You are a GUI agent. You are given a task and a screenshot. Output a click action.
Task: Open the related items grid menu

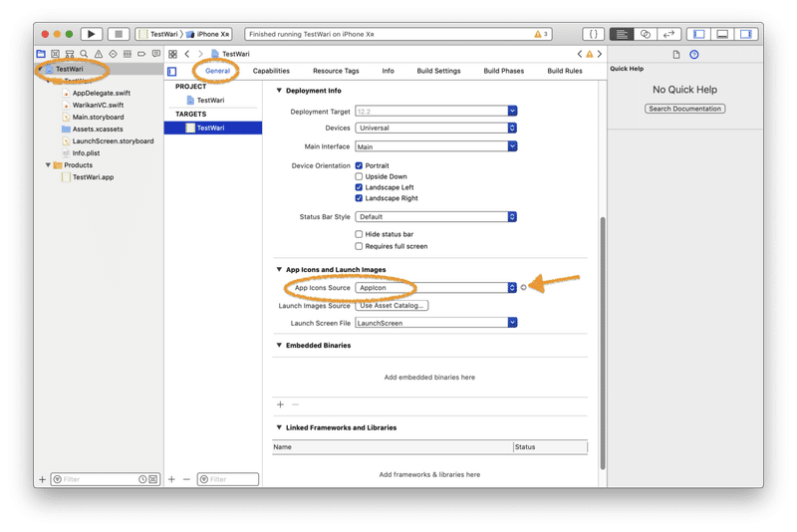(172, 54)
